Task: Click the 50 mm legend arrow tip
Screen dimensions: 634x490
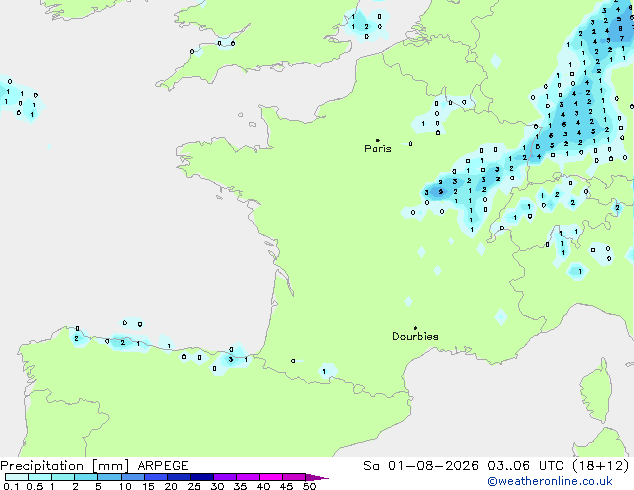Action: tap(317, 477)
